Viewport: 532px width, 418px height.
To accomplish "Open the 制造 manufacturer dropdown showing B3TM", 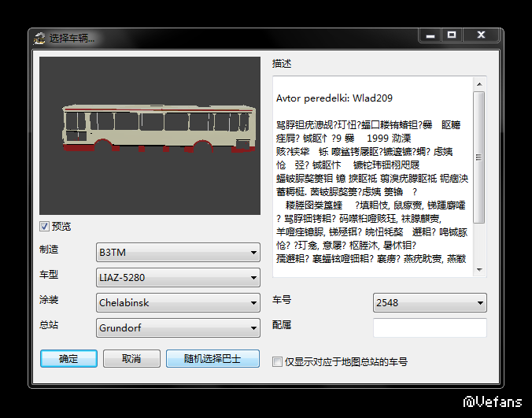I will (x=178, y=252).
